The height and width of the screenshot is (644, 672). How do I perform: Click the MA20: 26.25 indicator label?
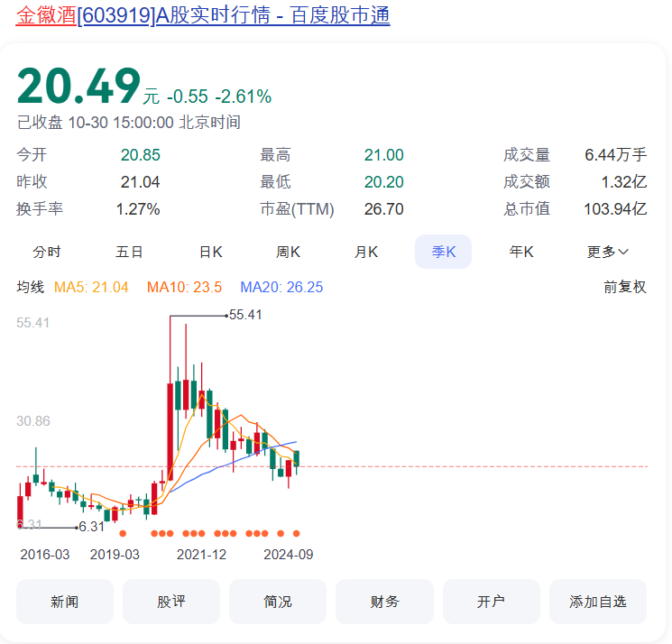(281, 287)
